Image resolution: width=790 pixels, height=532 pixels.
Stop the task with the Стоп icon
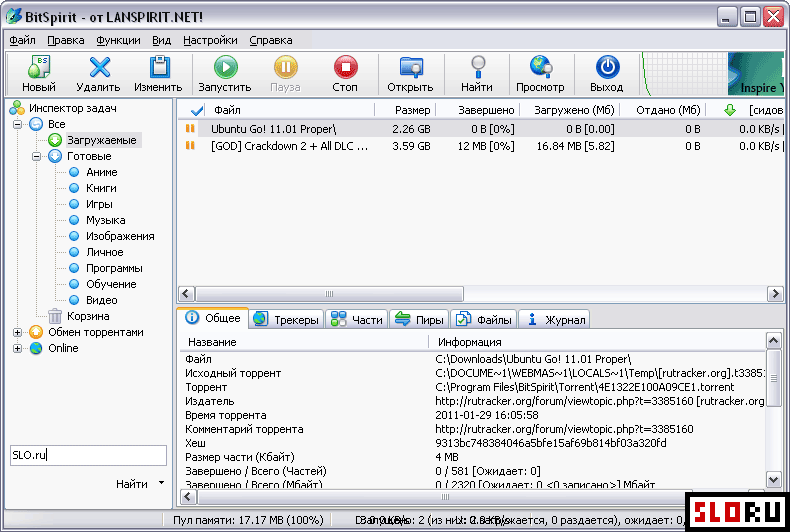345,67
